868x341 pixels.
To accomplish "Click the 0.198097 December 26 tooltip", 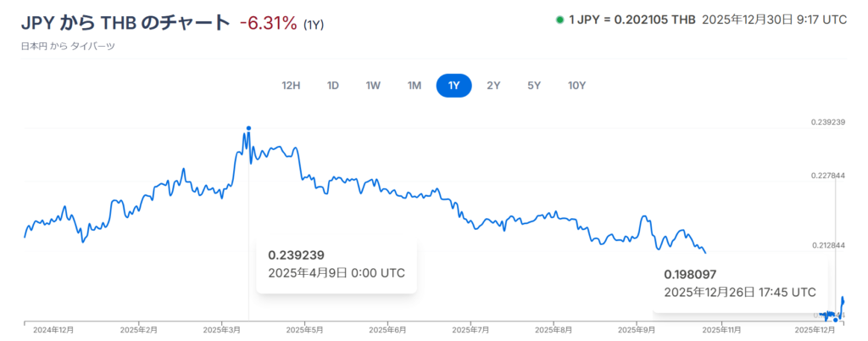I will tap(740, 282).
